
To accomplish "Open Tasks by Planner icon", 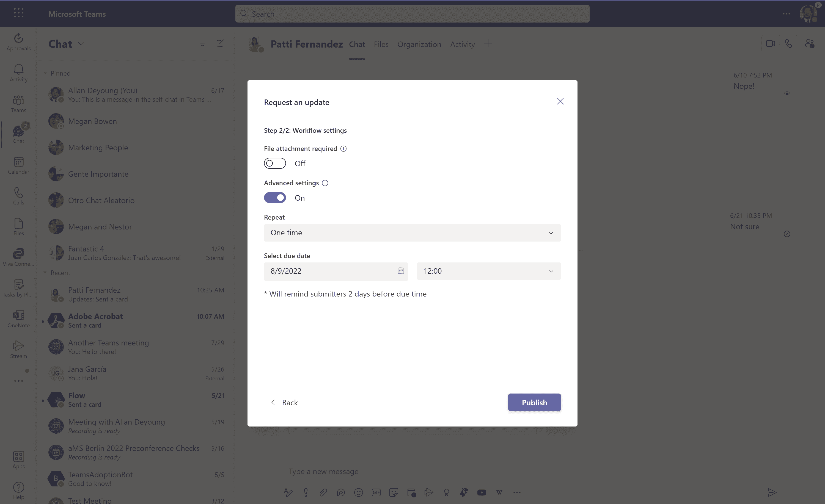I will point(18,288).
